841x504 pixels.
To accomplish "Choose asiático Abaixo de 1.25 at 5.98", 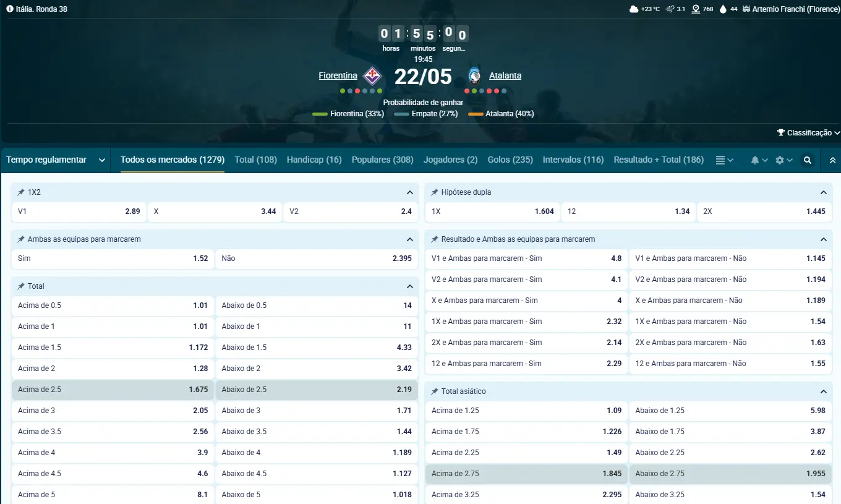I will [730, 411].
